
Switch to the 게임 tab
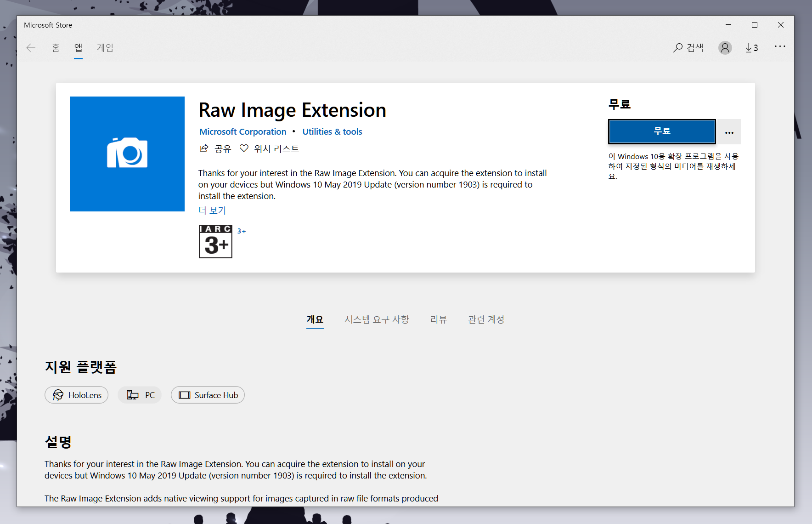105,48
